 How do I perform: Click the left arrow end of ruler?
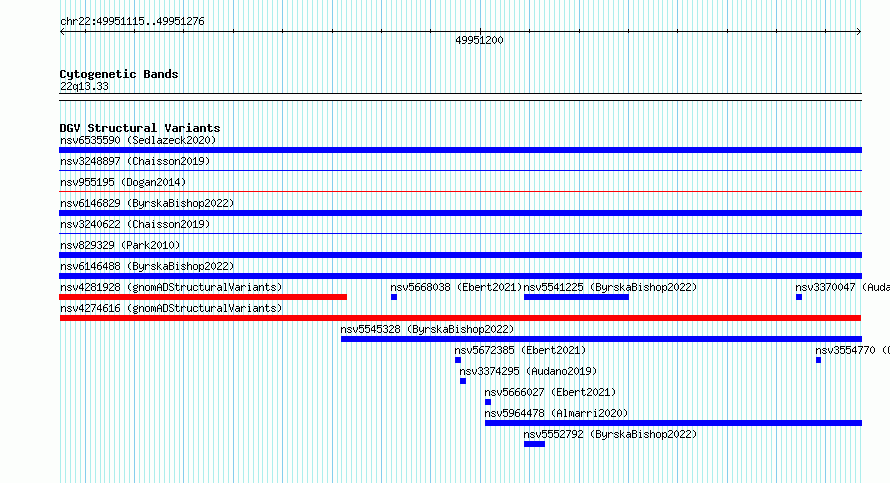tap(62, 32)
